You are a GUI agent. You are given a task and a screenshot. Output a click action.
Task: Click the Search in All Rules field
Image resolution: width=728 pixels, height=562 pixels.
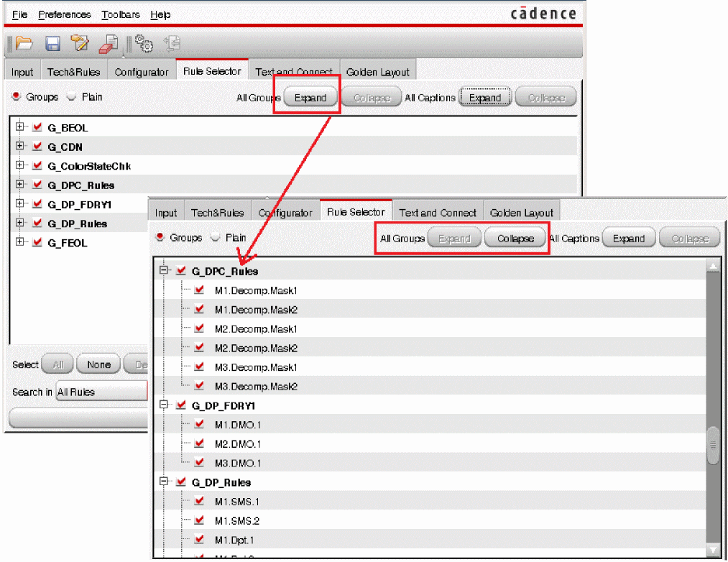click(101, 392)
